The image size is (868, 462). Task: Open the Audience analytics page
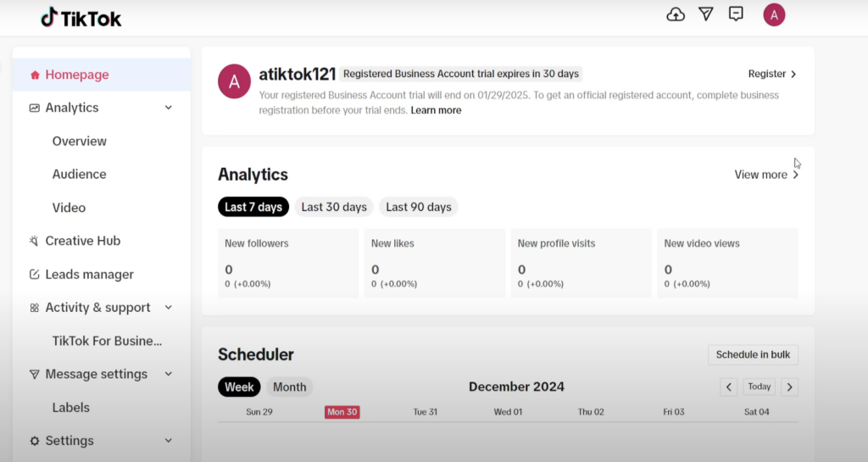(x=79, y=175)
